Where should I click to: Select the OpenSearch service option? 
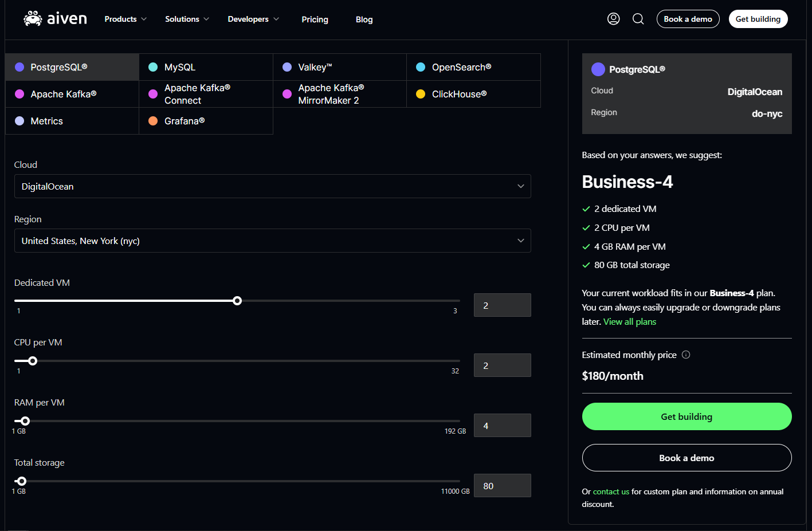(474, 67)
